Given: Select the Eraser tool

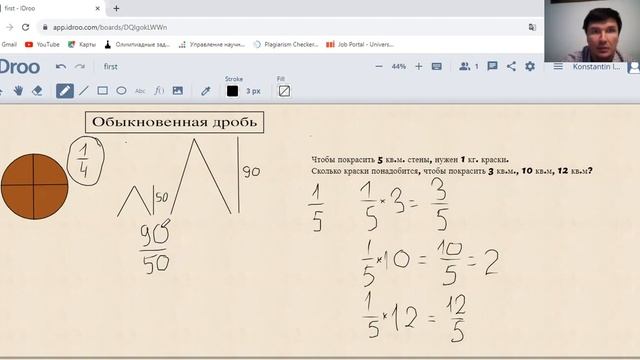Looking at the screenshot, I should click(37, 91).
